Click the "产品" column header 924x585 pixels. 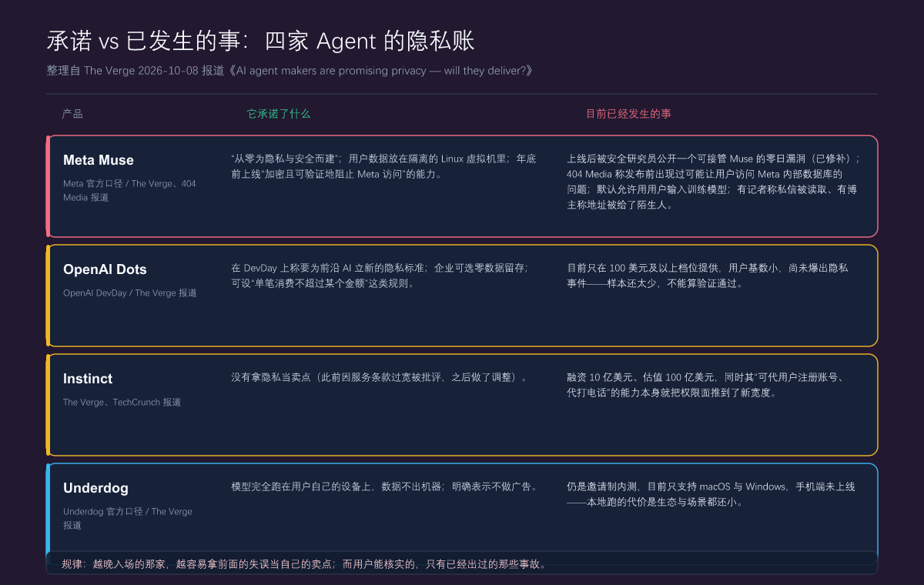tap(72, 114)
